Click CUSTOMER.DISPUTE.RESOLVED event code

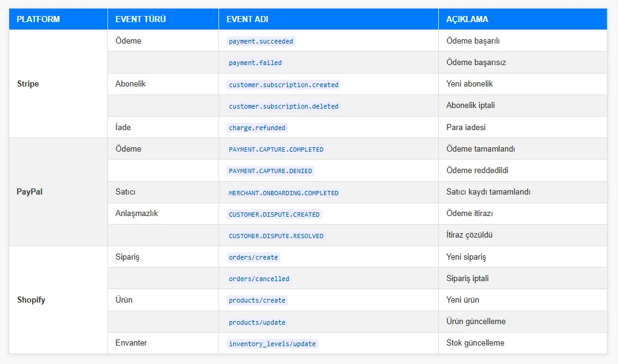pos(276,236)
